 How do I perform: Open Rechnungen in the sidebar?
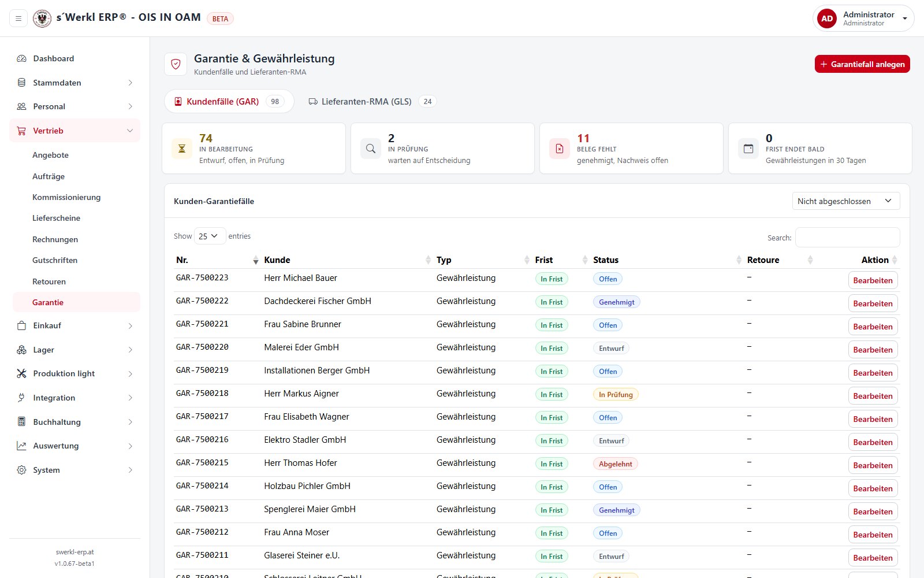pyautogui.click(x=55, y=239)
